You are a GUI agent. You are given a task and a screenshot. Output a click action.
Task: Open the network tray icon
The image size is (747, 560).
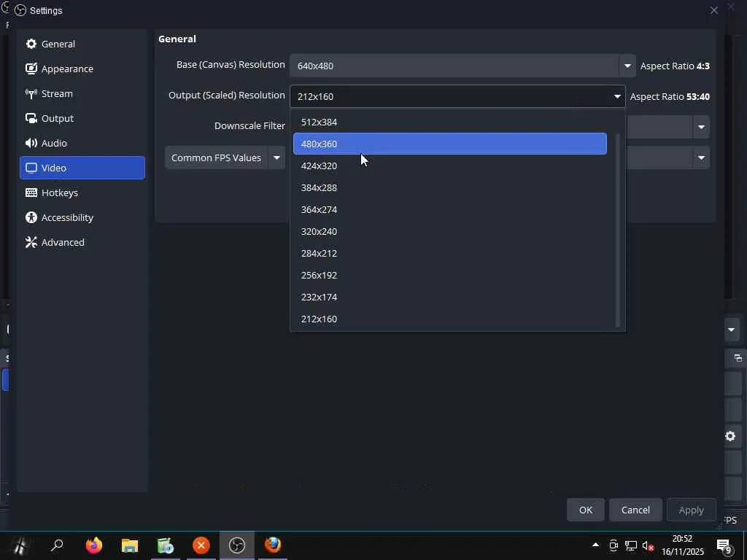pos(631,545)
